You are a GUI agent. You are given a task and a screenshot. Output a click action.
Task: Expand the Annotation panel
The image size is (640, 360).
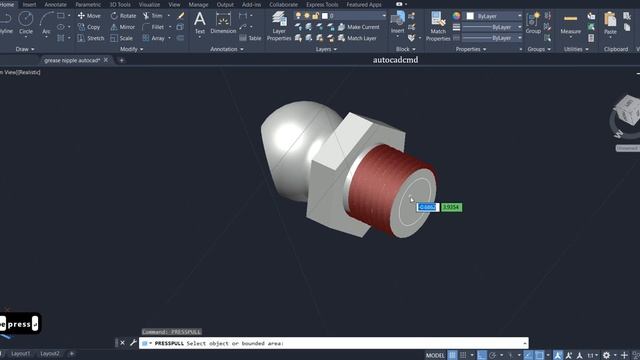(x=227, y=49)
